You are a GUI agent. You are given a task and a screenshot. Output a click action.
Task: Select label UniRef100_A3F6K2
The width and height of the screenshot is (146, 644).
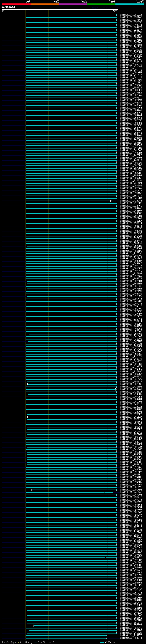(x=131, y=93)
